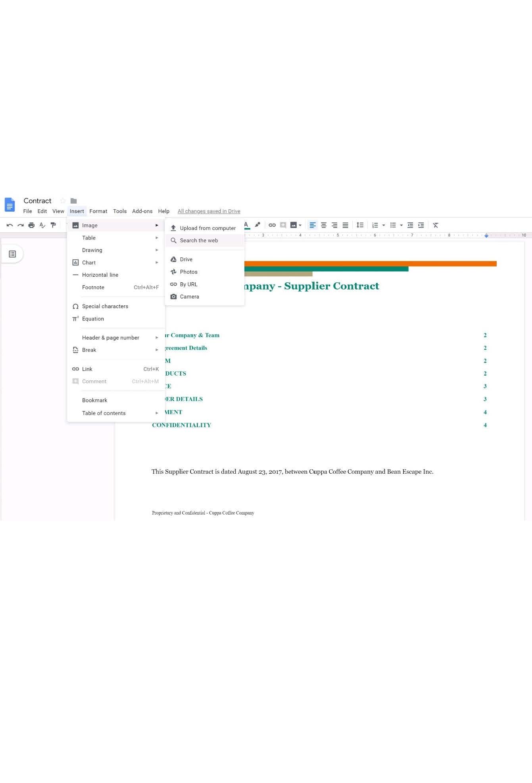Click the text color A button

coord(246,225)
